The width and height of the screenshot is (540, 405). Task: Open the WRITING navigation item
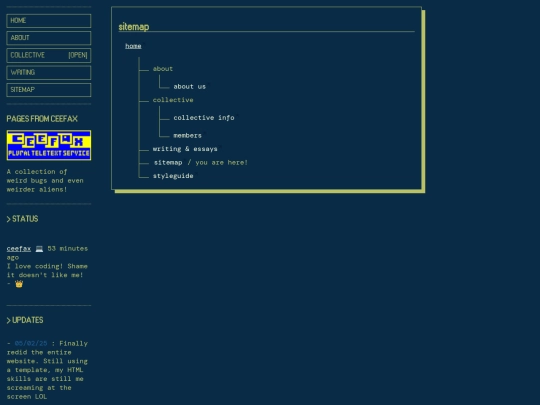[x=49, y=72]
